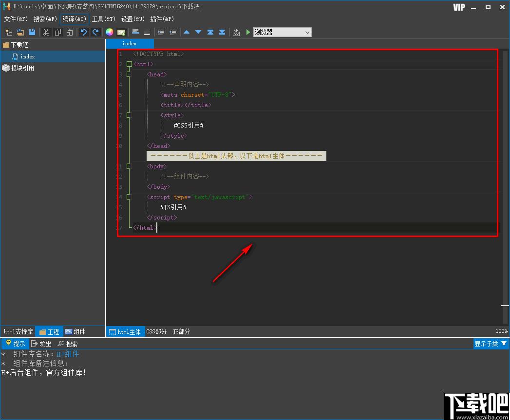The image size is (510, 420).
Task: Click the move to top icon
Action: [x=210, y=32]
